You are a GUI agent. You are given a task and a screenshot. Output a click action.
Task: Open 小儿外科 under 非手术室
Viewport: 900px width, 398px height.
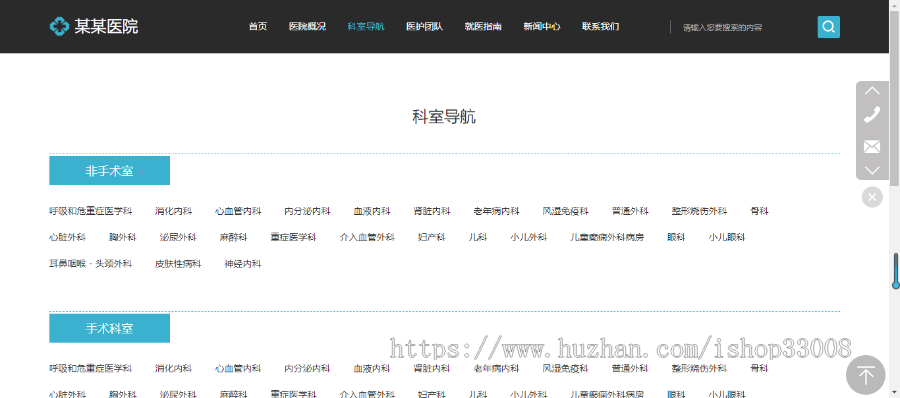[x=529, y=237]
